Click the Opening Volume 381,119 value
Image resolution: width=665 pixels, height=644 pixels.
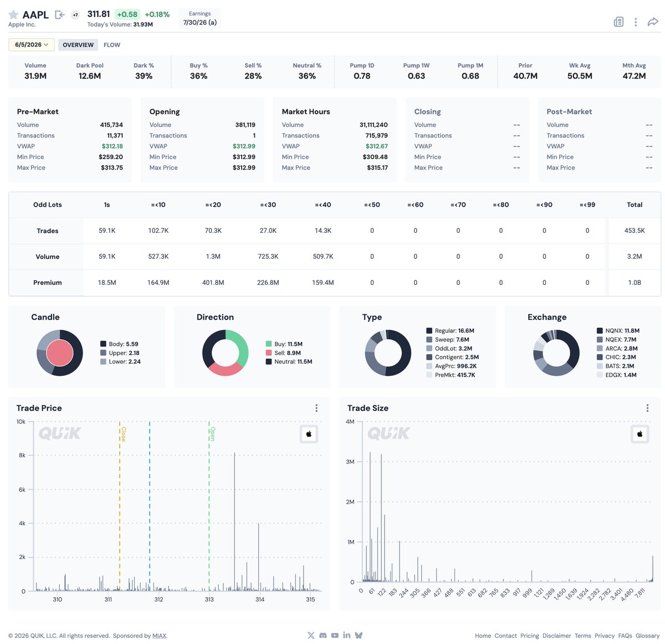(x=245, y=125)
